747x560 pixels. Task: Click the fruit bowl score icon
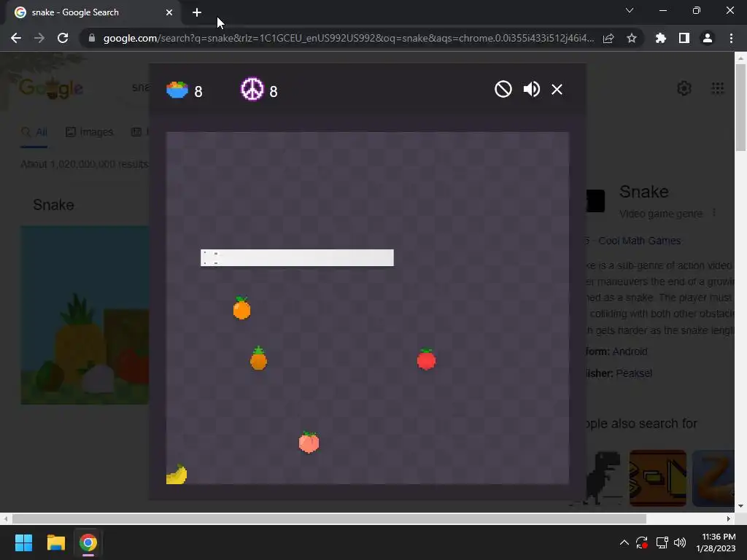[x=177, y=90]
